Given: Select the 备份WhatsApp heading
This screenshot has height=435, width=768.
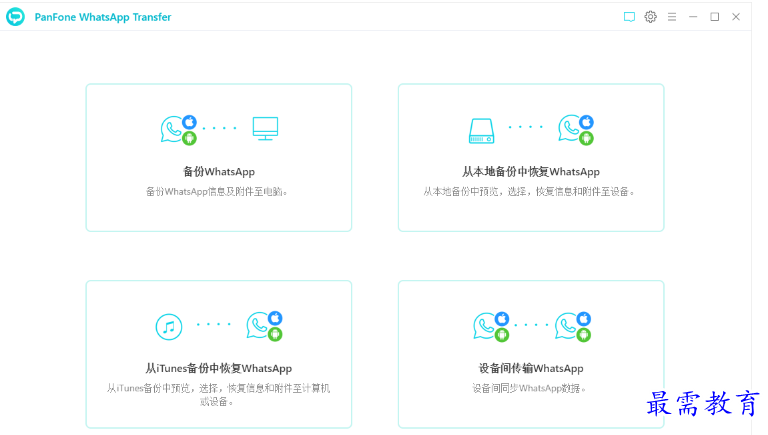Looking at the screenshot, I should (x=219, y=171).
